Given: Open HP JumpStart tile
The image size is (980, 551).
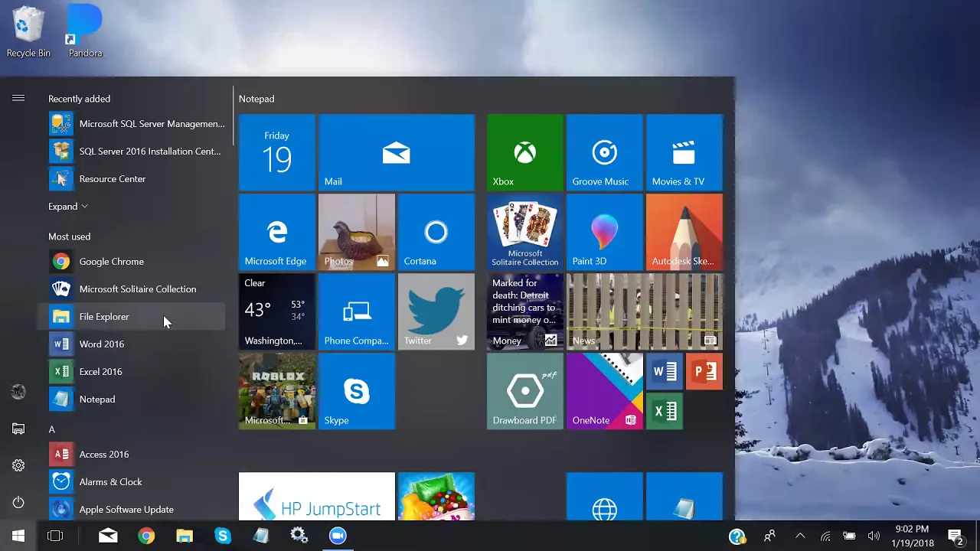Looking at the screenshot, I should (x=317, y=497).
